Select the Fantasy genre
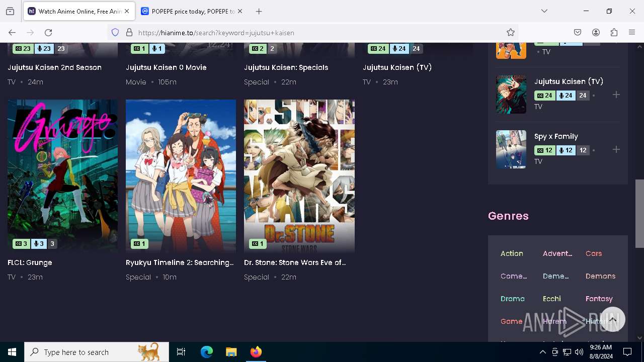The width and height of the screenshot is (644, 362). (599, 299)
